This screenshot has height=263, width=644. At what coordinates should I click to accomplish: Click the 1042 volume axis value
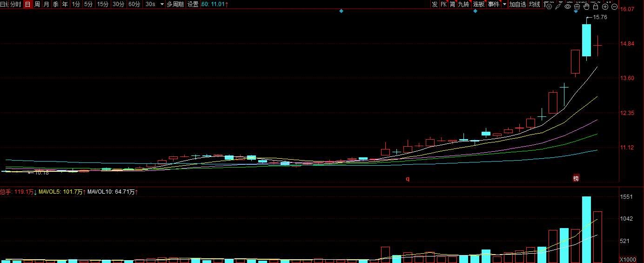point(627,219)
